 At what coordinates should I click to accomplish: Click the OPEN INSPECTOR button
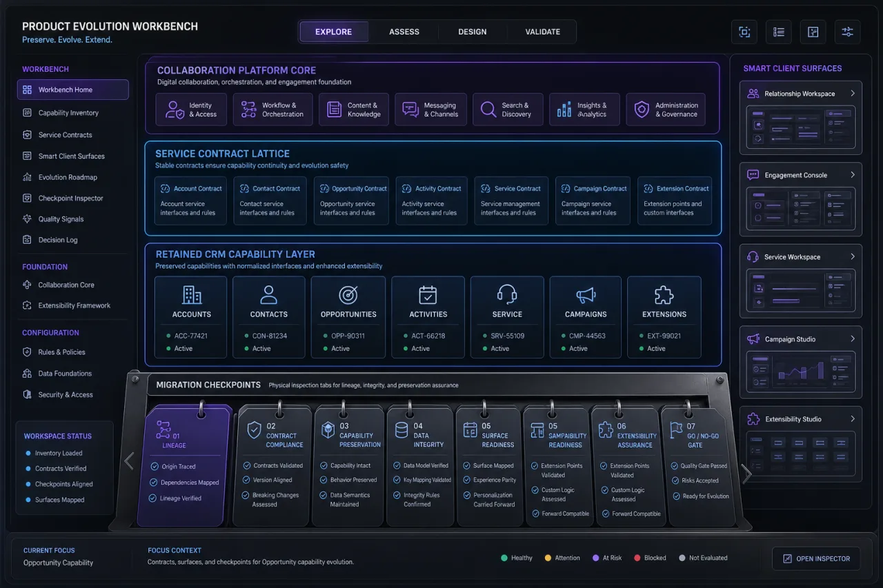coord(817,558)
